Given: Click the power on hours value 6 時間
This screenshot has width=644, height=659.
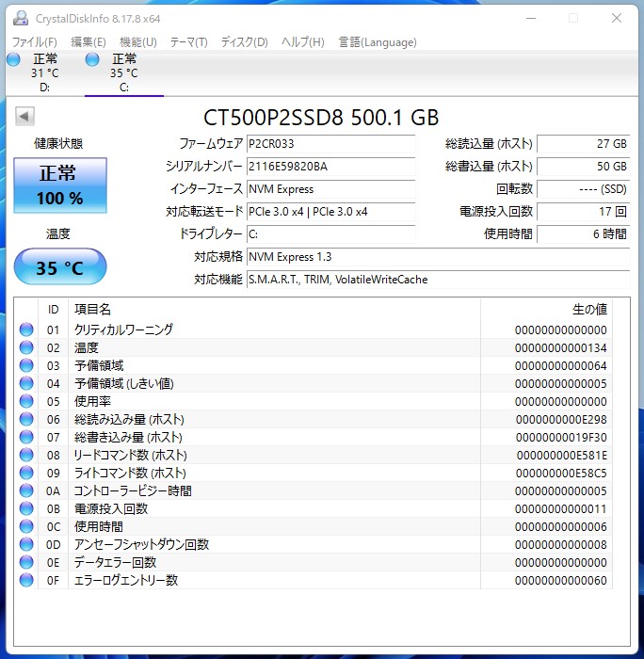Looking at the screenshot, I should pos(584,234).
